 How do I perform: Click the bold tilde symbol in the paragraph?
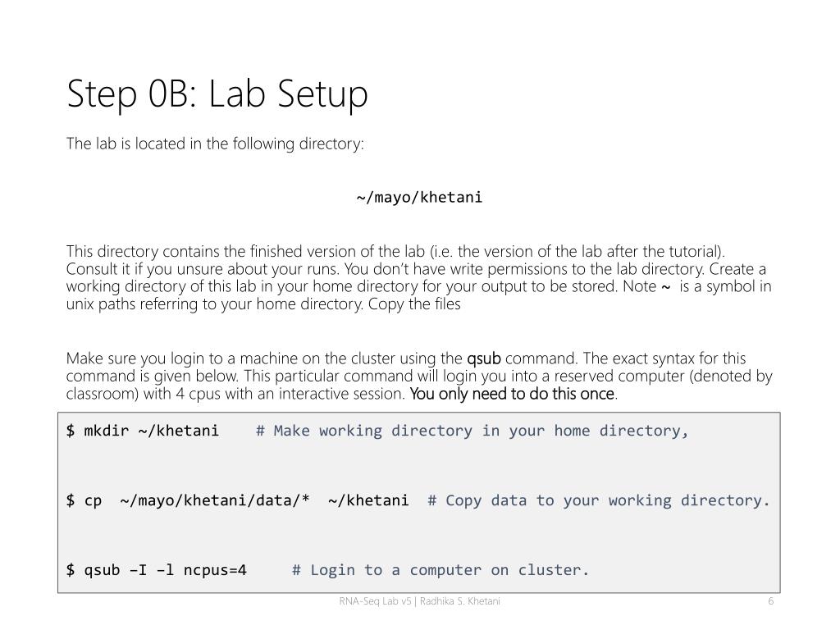pyautogui.click(x=665, y=287)
